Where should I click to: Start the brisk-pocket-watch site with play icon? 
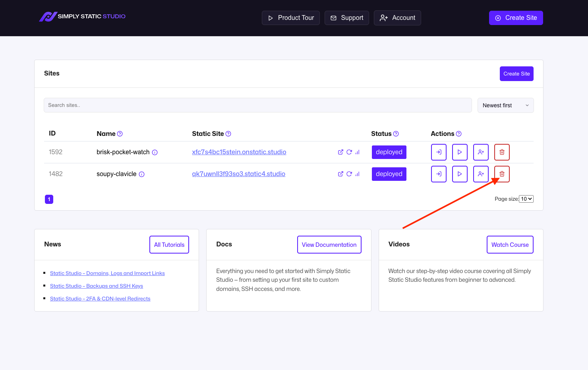460,152
